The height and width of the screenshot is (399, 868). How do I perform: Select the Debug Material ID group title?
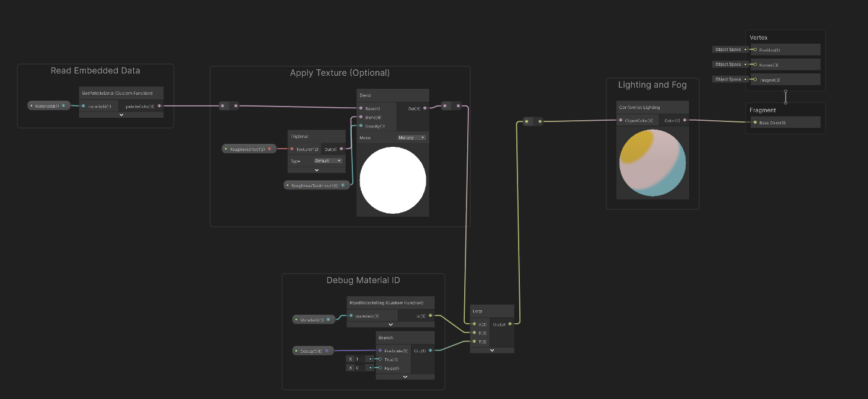coord(363,280)
